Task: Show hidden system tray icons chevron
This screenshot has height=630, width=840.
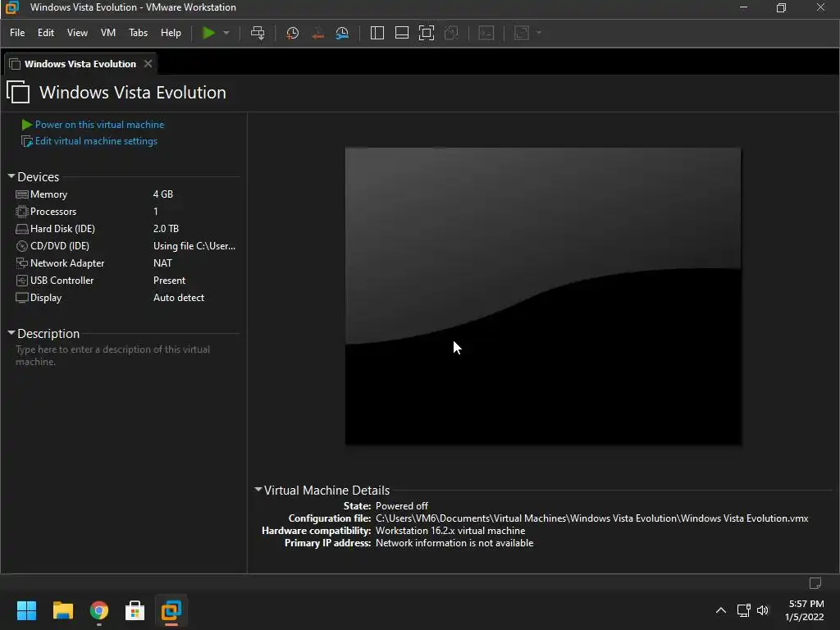Action: tap(721, 610)
